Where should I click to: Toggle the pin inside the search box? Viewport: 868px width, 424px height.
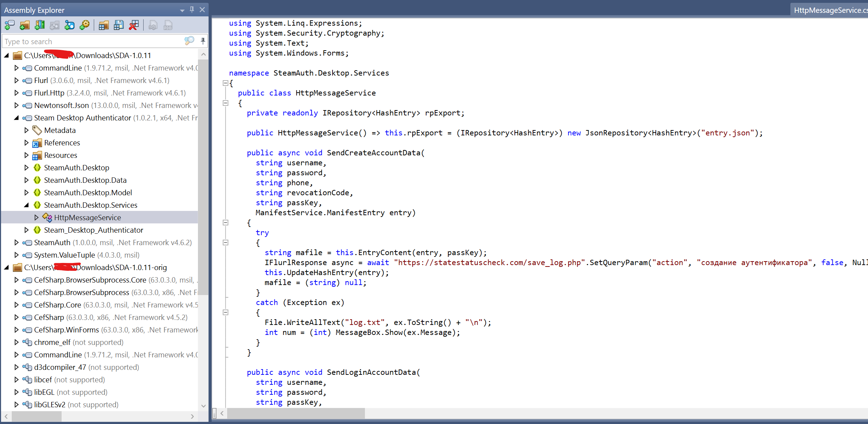pyautogui.click(x=203, y=41)
